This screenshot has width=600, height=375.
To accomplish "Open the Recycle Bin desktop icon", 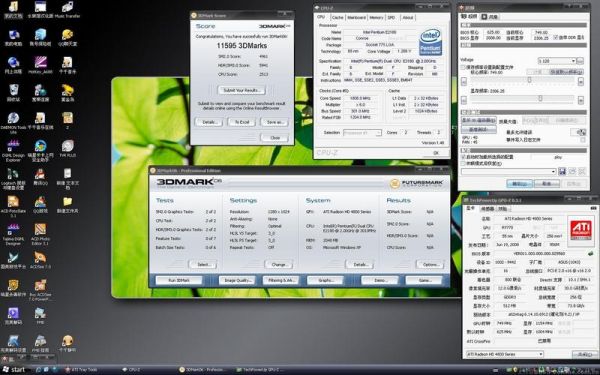I will [13, 93].
